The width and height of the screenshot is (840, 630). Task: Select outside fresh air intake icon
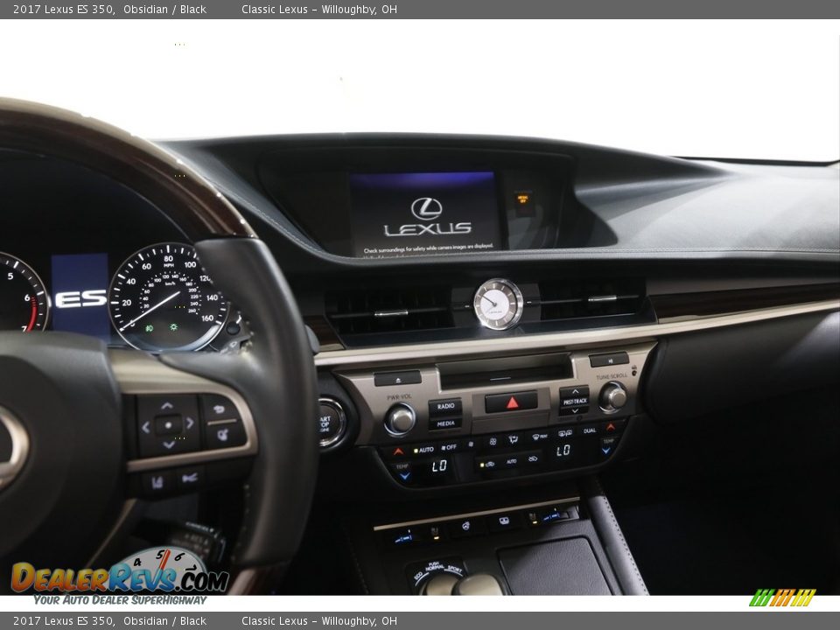[x=533, y=458]
